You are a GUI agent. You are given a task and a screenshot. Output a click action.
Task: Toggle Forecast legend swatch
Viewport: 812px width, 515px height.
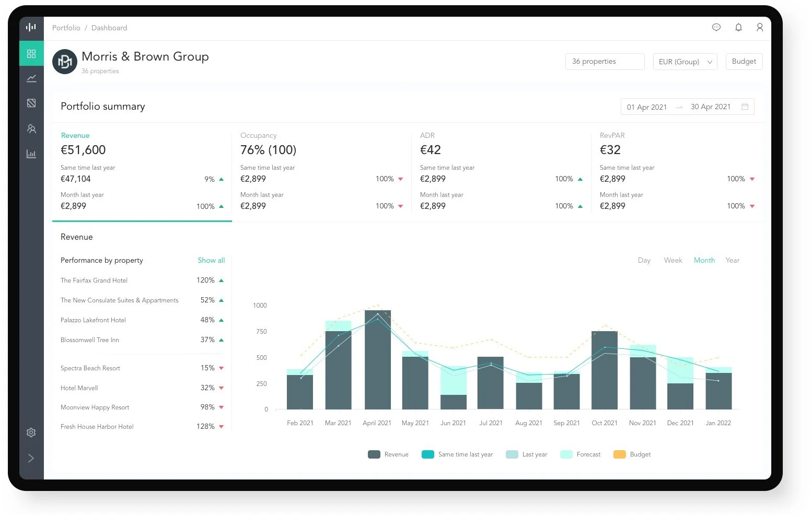(566, 454)
